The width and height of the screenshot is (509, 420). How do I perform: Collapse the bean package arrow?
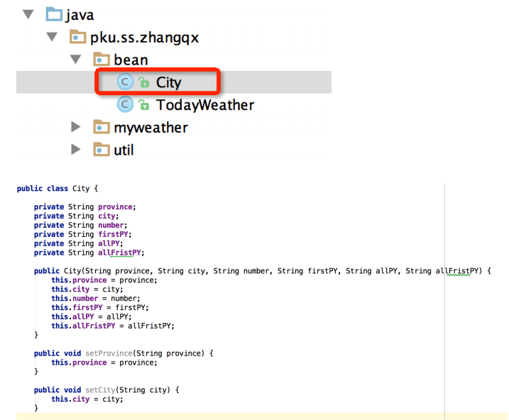point(76,60)
